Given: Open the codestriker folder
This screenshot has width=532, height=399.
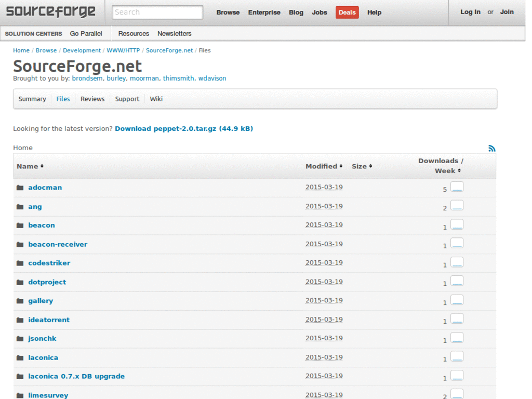Looking at the screenshot, I should [49, 263].
